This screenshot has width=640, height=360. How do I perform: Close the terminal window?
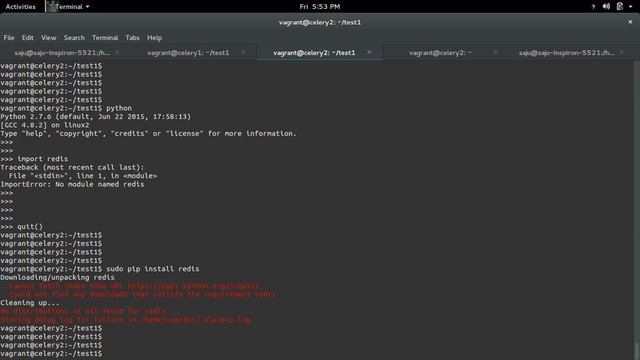[x=630, y=22]
